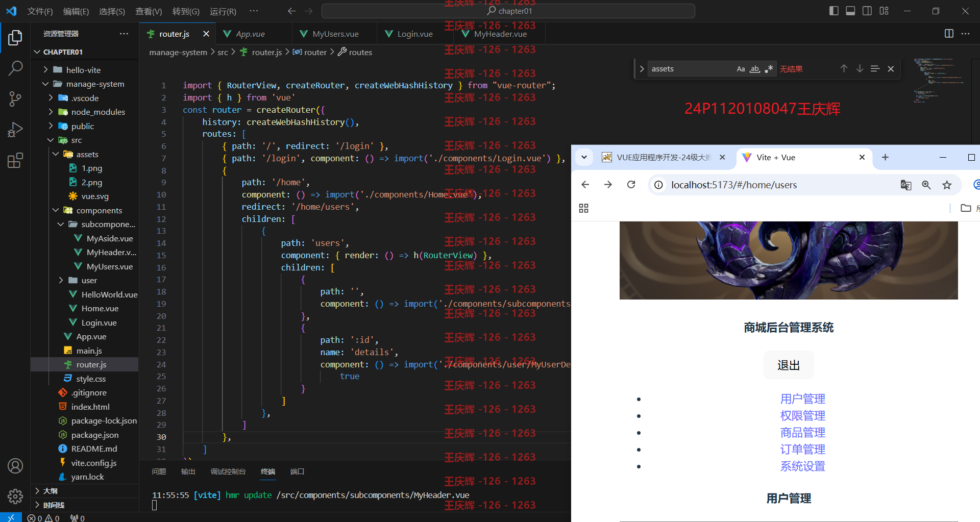The width and height of the screenshot is (980, 522).
Task: Go to previous find match
Action: coord(844,68)
